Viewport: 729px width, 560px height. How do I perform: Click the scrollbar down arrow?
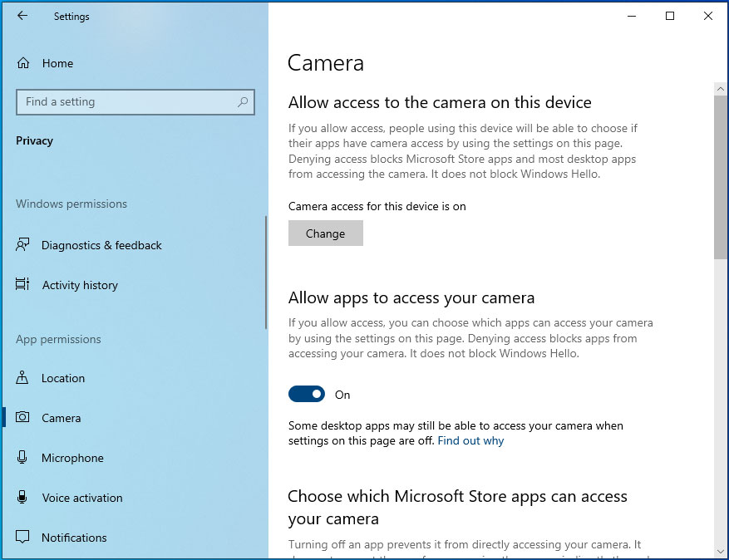(x=721, y=552)
